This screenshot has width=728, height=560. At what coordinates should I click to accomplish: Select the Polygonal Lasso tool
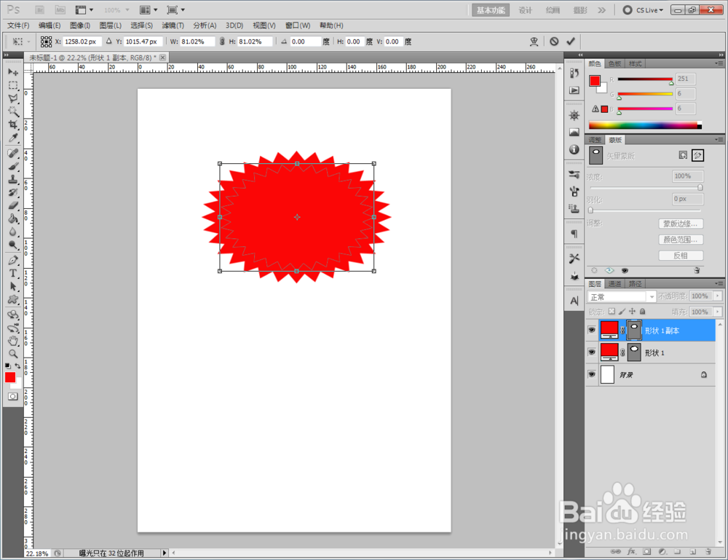[13, 98]
